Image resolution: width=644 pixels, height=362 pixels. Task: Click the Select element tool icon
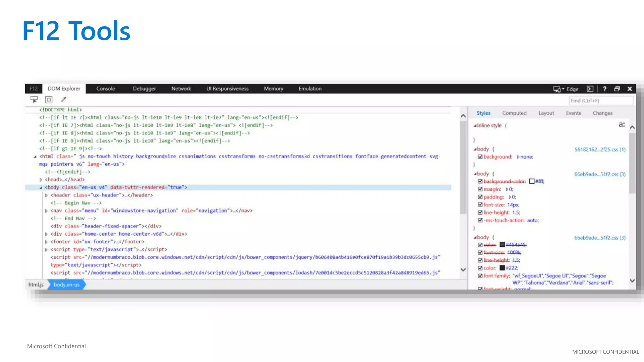point(34,100)
